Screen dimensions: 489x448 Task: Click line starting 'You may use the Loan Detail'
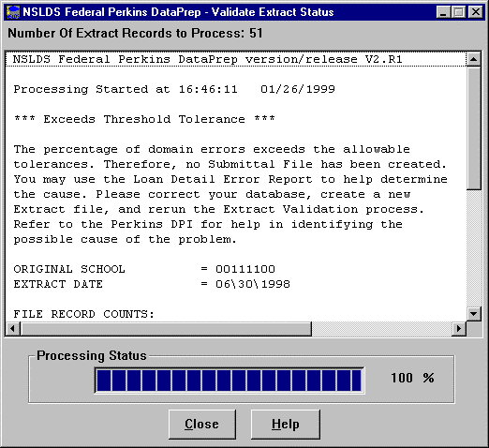click(230, 179)
